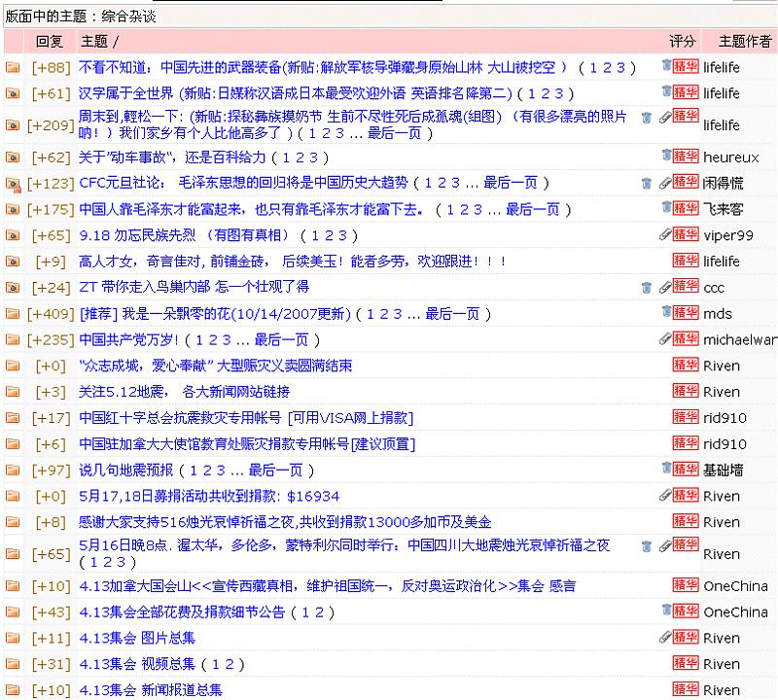Image resolution: width=778 pixels, height=700 pixels.
Task: Click the 评分 column header
Action: [x=683, y=42]
